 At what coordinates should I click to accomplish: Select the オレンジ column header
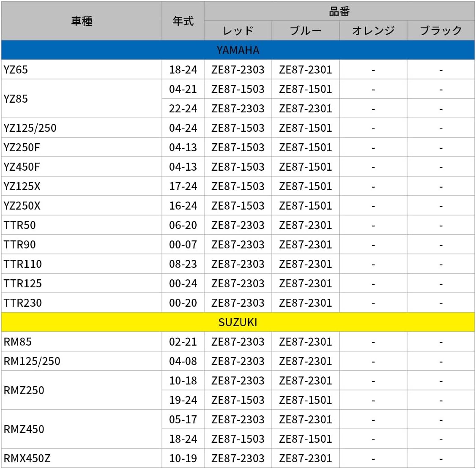click(x=373, y=31)
